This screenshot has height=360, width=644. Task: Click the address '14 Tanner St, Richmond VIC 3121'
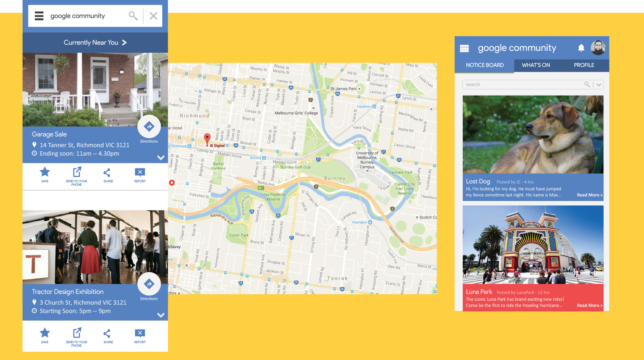click(x=85, y=145)
